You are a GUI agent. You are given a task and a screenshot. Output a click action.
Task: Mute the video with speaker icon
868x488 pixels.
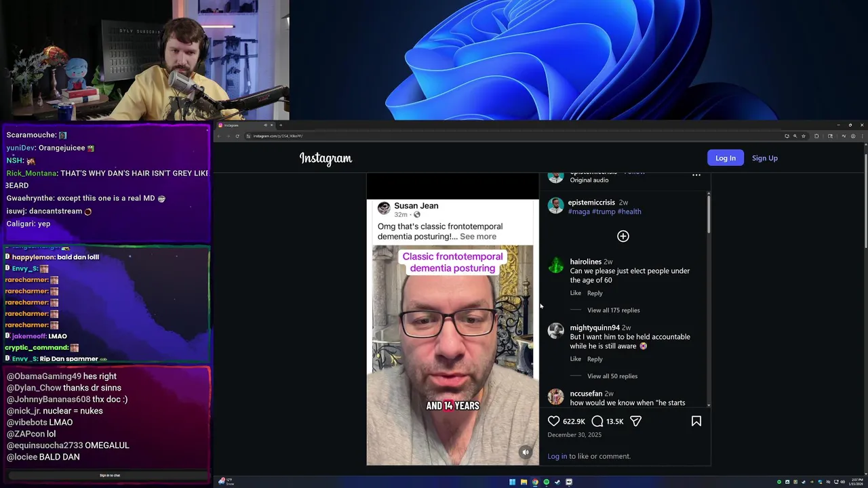click(525, 452)
